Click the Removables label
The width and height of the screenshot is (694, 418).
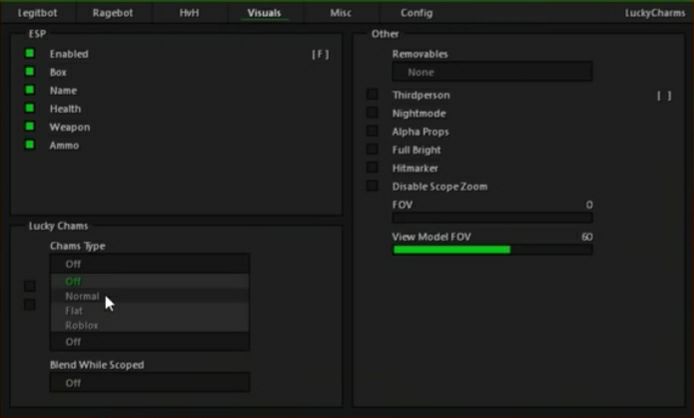pos(420,54)
